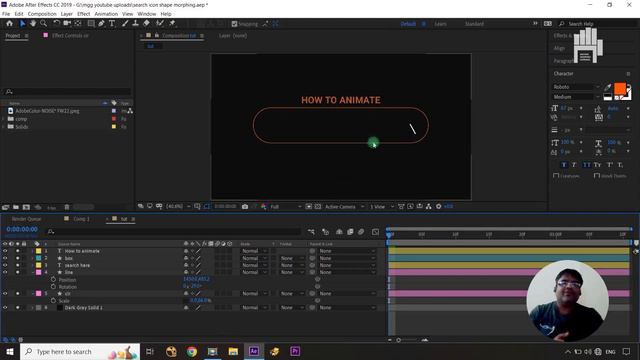This screenshot has width=640, height=360.
Task: Toggle Rotation stopwatch on line layer
Action: (53, 287)
